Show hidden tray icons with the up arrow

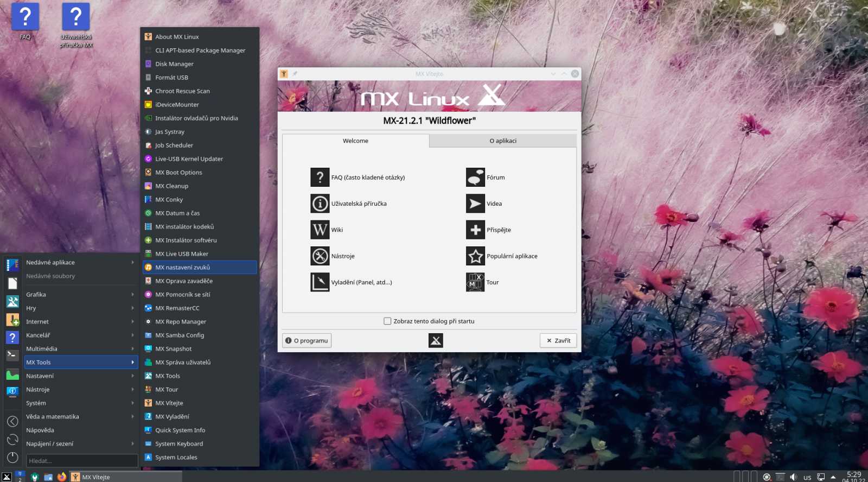click(x=833, y=477)
